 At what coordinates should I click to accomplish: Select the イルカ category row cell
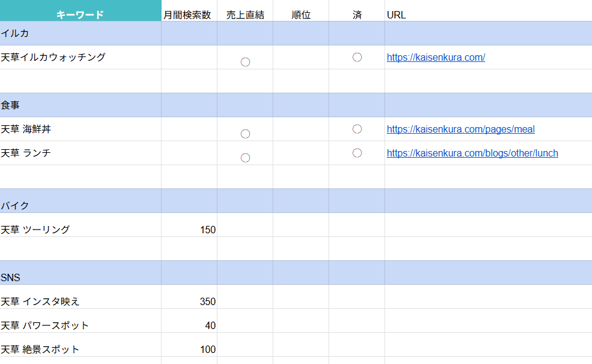coord(80,33)
